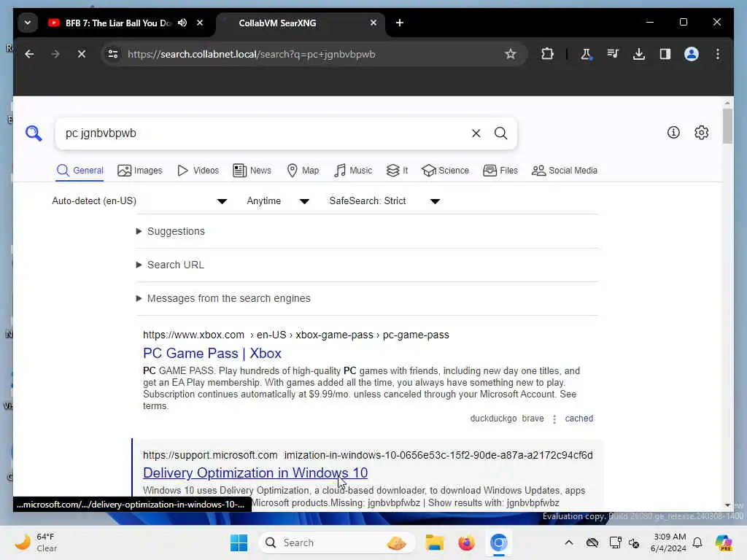This screenshot has height=560, width=747.
Task: Open Copilot preview icon in taskbar
Action: coord(724,542)
